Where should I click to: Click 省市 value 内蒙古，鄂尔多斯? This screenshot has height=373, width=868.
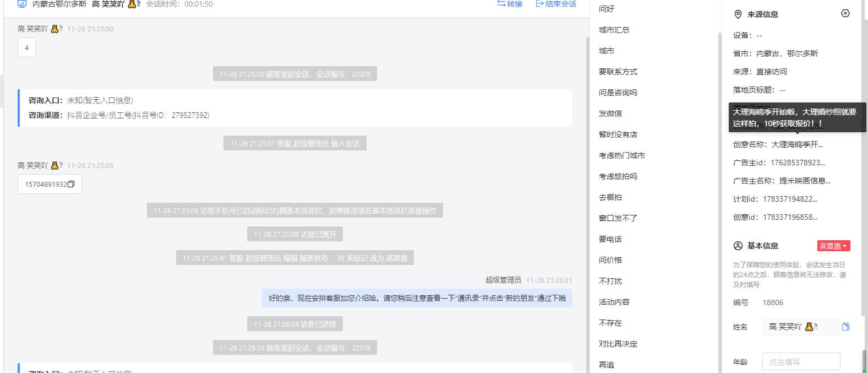787,53
